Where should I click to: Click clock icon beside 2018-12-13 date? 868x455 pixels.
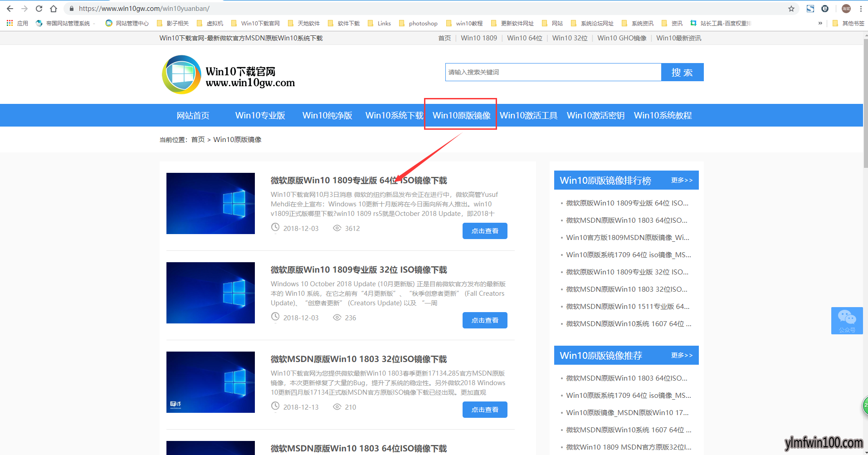(275, 406)
